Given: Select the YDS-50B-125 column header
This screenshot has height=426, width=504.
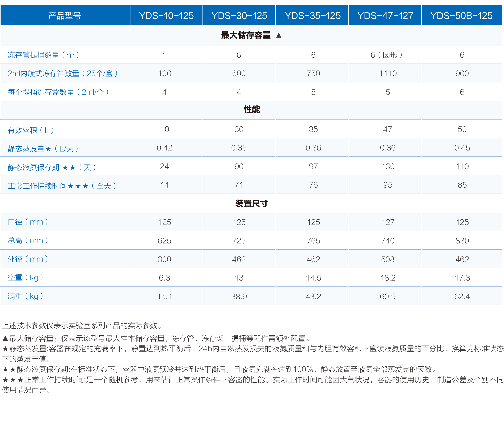Looking at the screenshot, I should click(461, 15).
